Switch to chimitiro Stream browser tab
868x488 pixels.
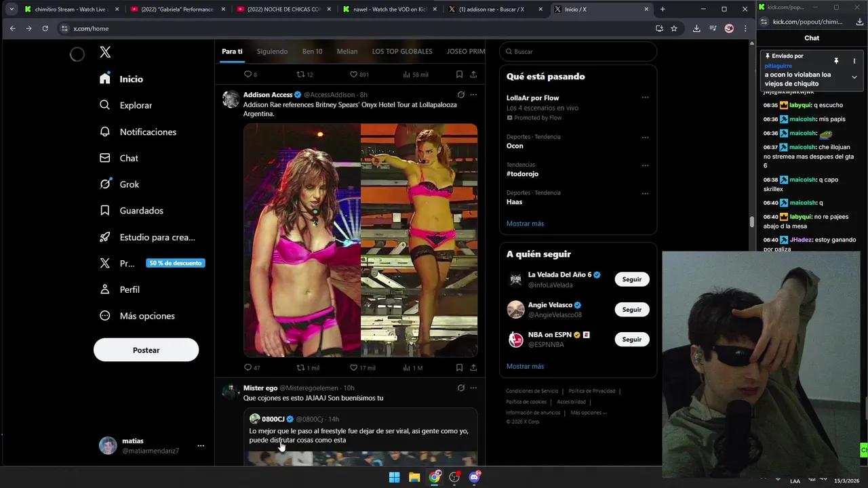[71, 9]
